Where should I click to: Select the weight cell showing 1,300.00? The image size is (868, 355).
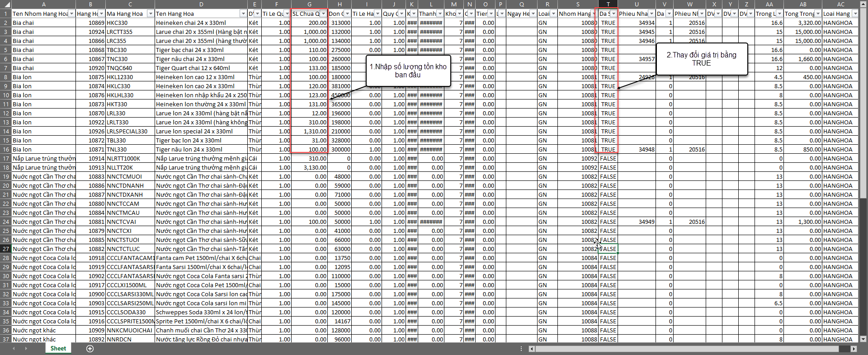[x=803, y=222]
